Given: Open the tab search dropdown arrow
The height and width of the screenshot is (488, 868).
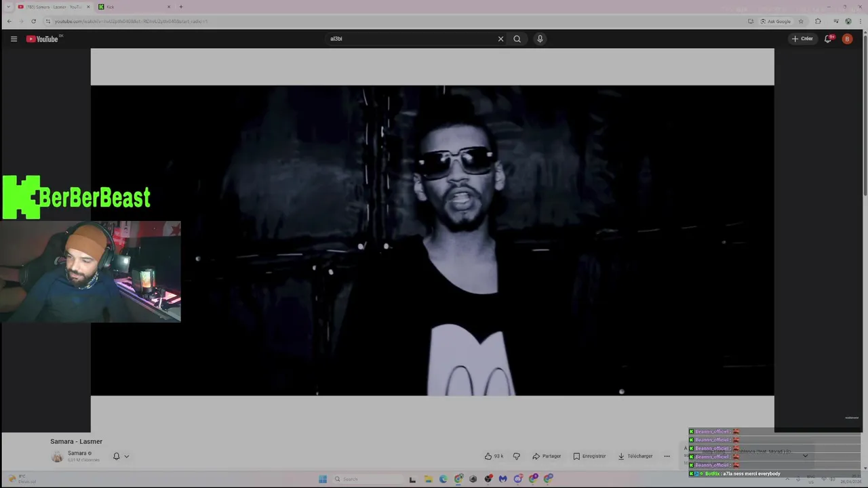Looking at the screenshot, I should tap(8, 7).
